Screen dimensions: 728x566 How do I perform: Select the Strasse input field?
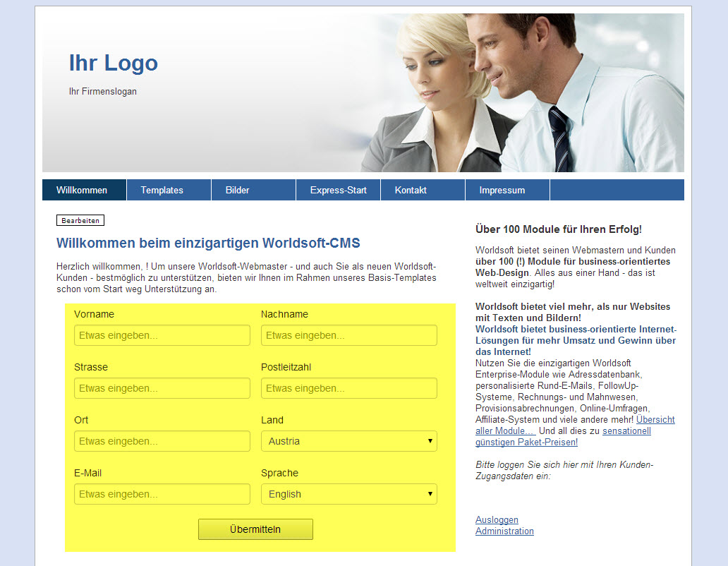pos(162,388)
